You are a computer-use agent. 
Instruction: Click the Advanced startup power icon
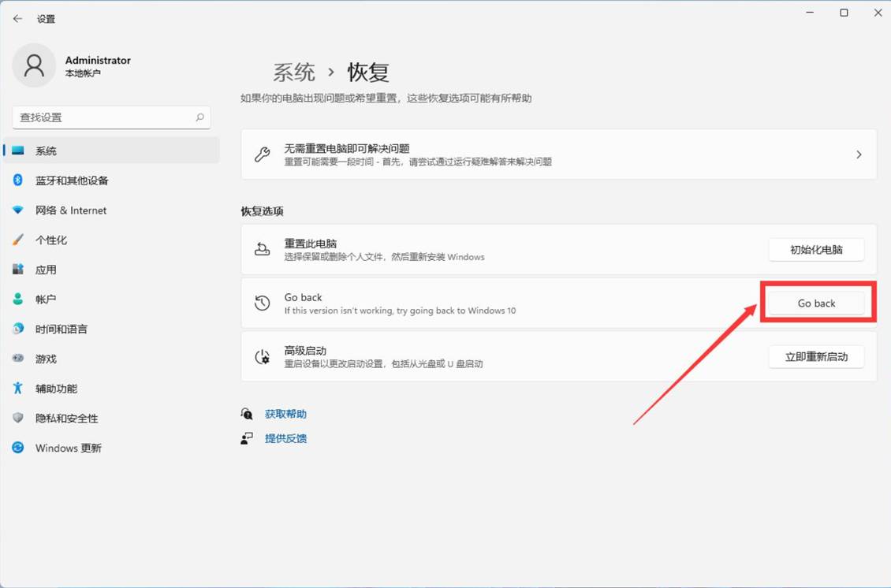pyautogui.click(x=262, y=357)
